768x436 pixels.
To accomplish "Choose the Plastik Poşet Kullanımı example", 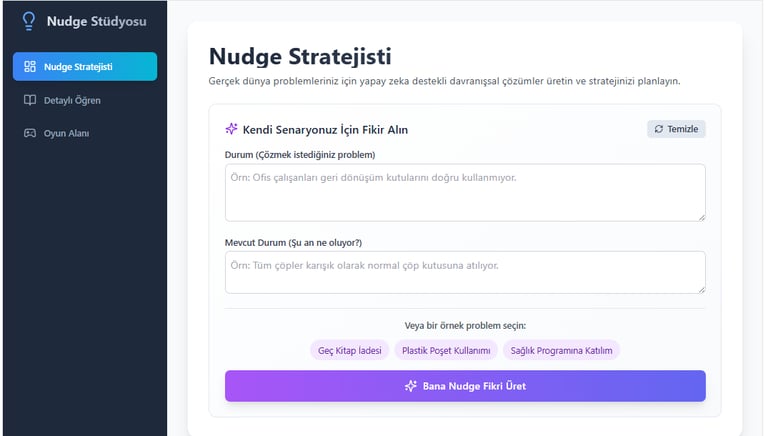I will pos(446,350).
